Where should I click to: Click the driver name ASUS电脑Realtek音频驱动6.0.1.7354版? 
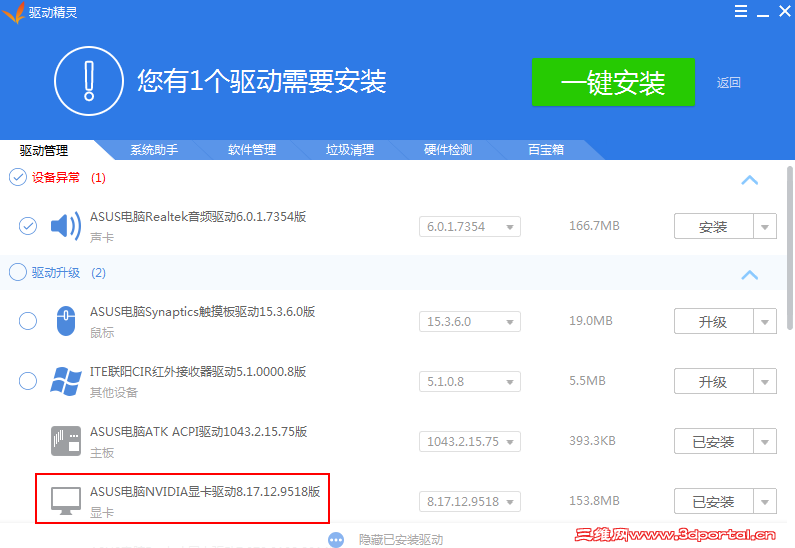[x=198, y=217]
